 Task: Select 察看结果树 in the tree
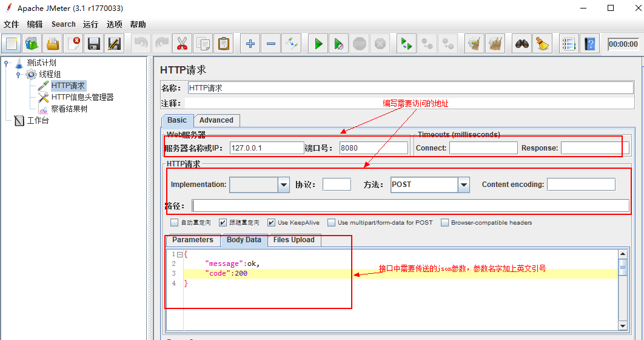69,109
